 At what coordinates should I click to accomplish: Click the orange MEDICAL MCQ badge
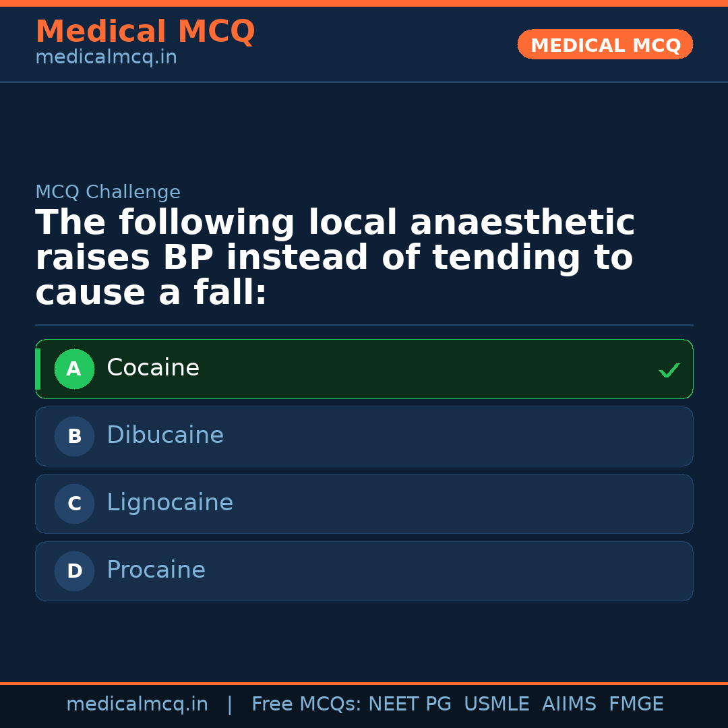point(605,45)
